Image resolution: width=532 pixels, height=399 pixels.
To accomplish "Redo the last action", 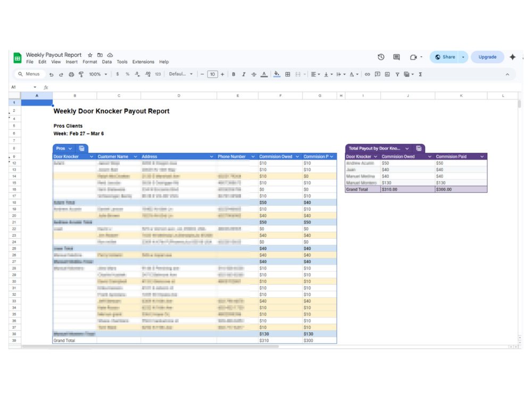I will pyautogui.click(x=61, y=74).
